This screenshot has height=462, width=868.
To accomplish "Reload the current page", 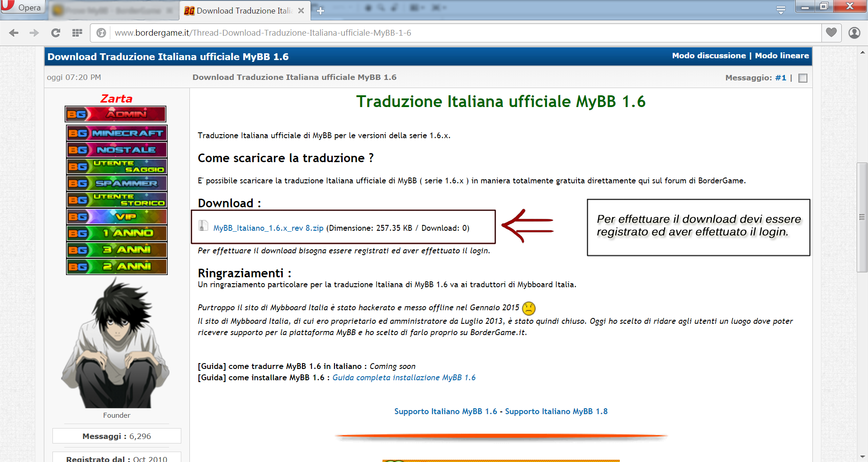I will pyautogui.click(x=56, y=33).
